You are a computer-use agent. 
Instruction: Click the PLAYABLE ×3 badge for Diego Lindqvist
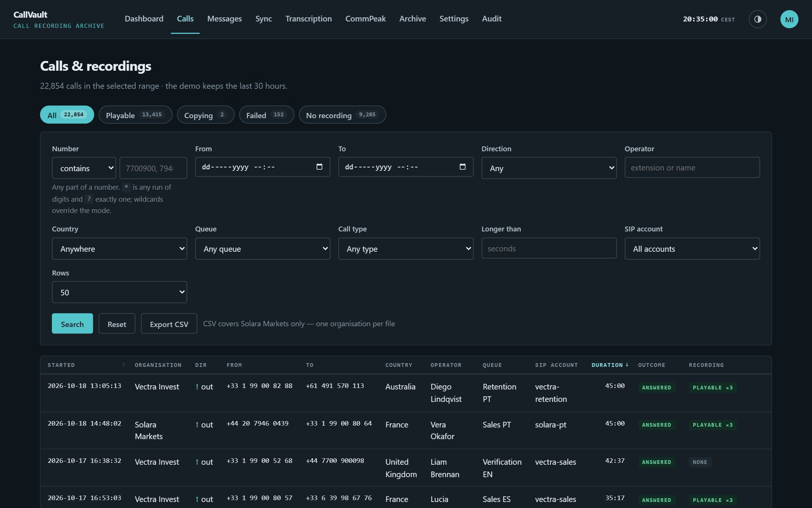[x=713, y=388]
